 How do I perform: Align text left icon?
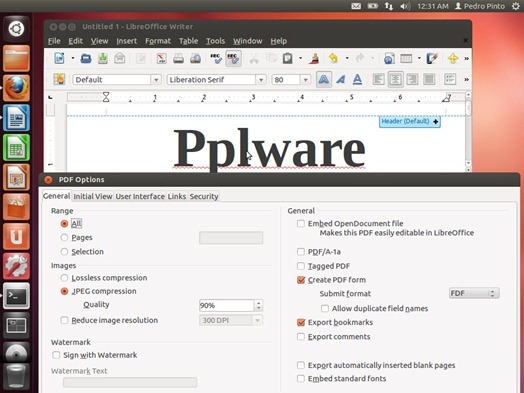(378, 80)
